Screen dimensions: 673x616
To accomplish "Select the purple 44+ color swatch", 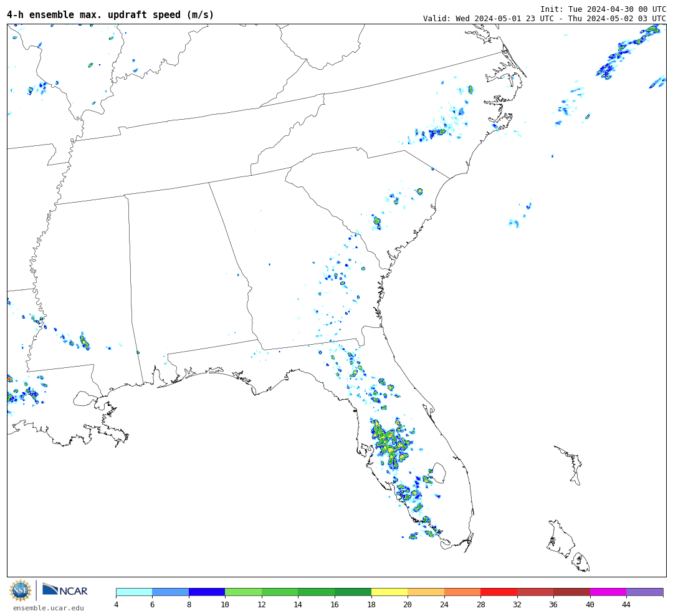I will point(645,592).
